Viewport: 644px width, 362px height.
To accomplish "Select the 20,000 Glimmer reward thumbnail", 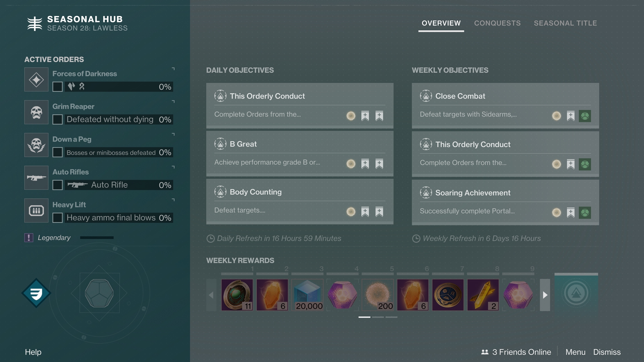I will tap(307, 295).
